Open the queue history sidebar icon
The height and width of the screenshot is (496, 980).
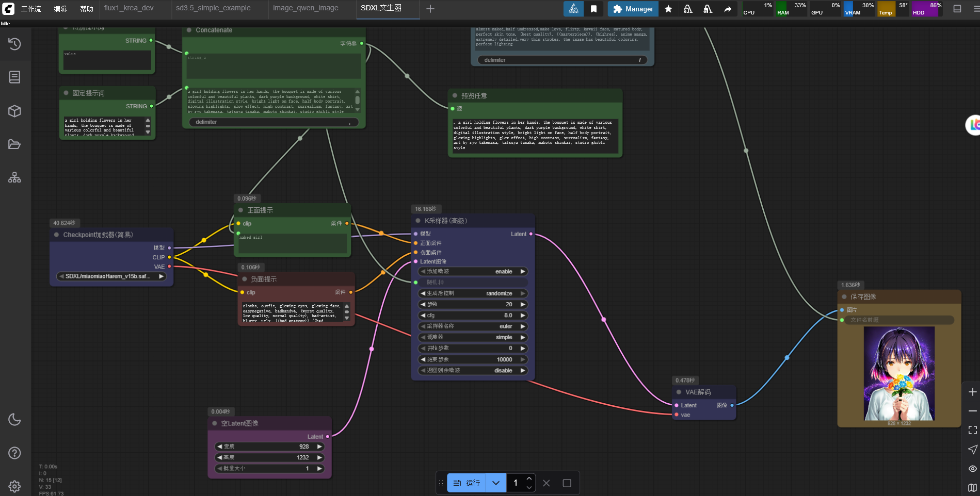coord(14,44)
